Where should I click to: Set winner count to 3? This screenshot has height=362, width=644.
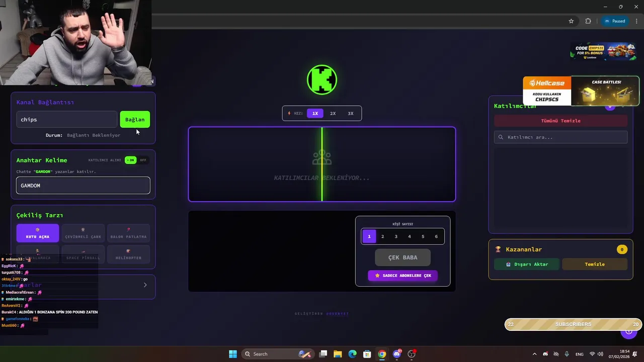[x=396, y=236]
